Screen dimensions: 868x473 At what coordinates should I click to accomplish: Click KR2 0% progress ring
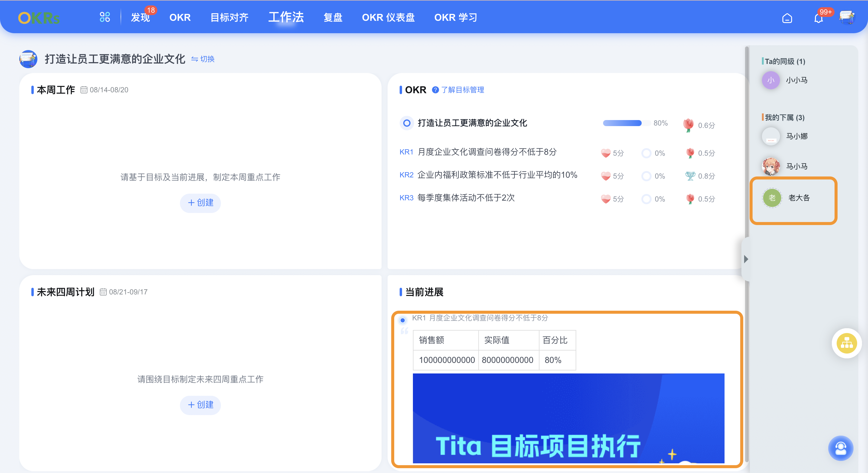tap(646, 176)
